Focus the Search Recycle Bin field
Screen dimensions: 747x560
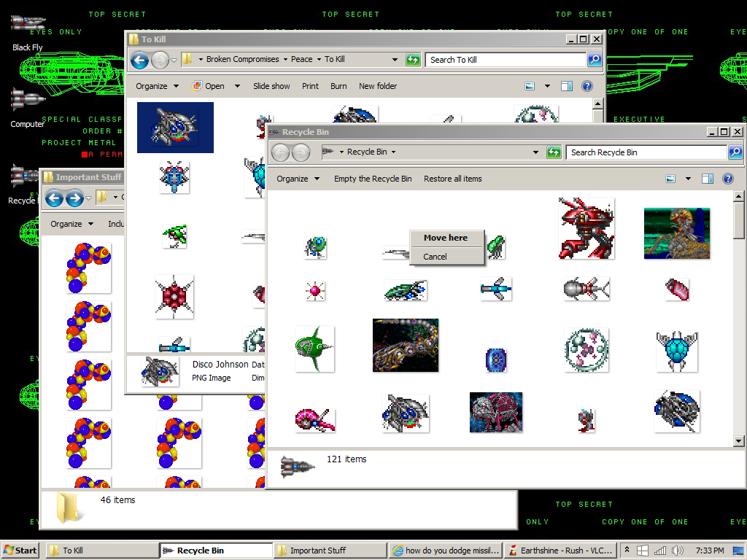point(646,152)
